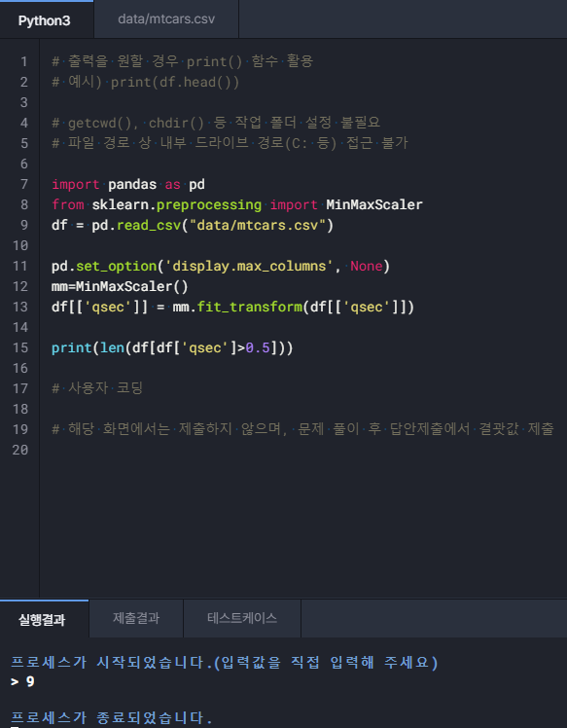Viewport: 567px width, 728px height.
Task: Switch to the Python3 editor tab
Action: coord(45,20)
